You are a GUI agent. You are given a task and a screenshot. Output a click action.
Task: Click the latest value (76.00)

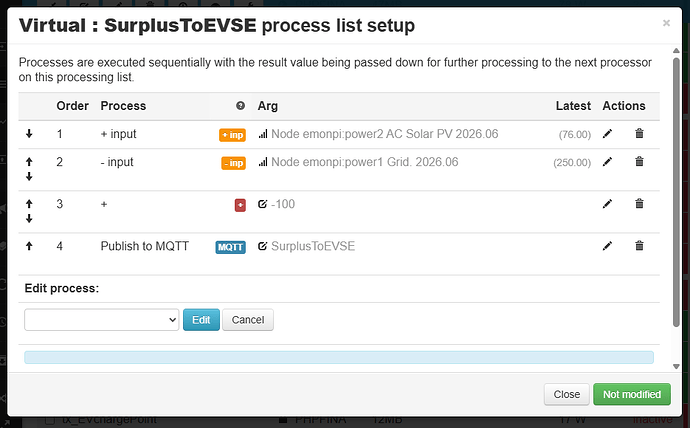point(575,135)
